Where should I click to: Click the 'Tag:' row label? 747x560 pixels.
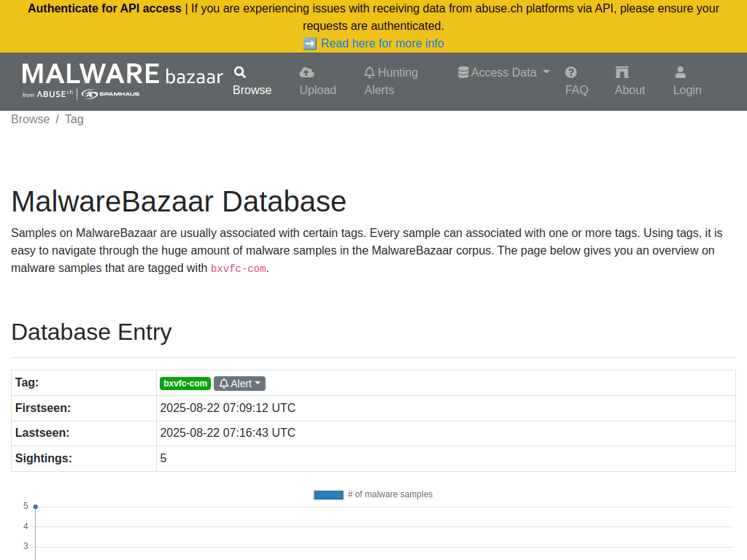[x=27, y=382]
